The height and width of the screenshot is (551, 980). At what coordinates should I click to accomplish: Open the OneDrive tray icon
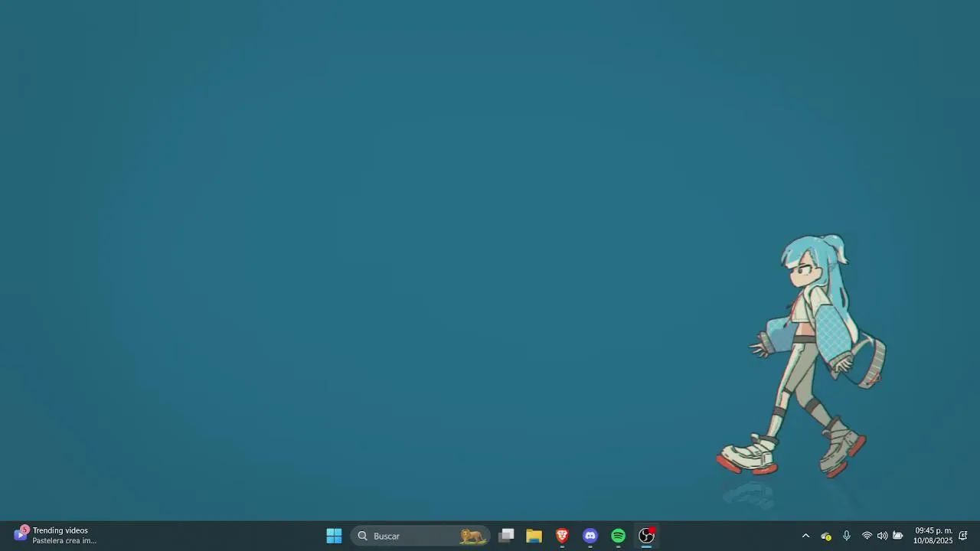click(826, 536)
